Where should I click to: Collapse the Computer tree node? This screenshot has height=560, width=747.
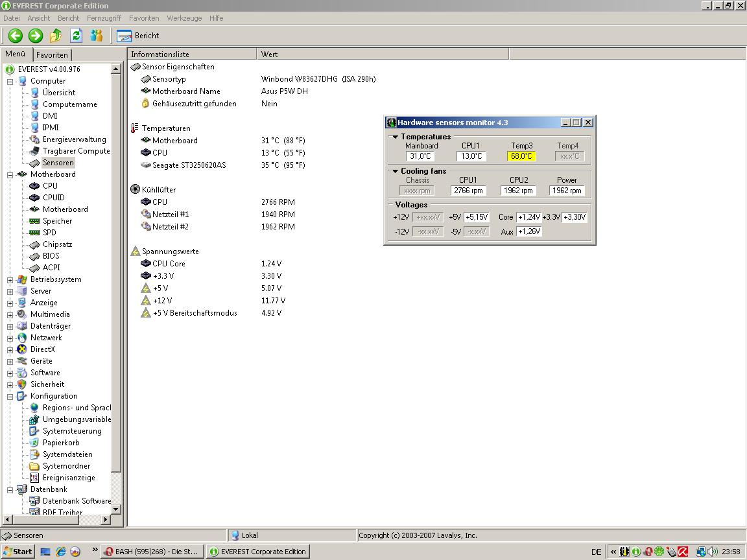click(x=10, y=82)
